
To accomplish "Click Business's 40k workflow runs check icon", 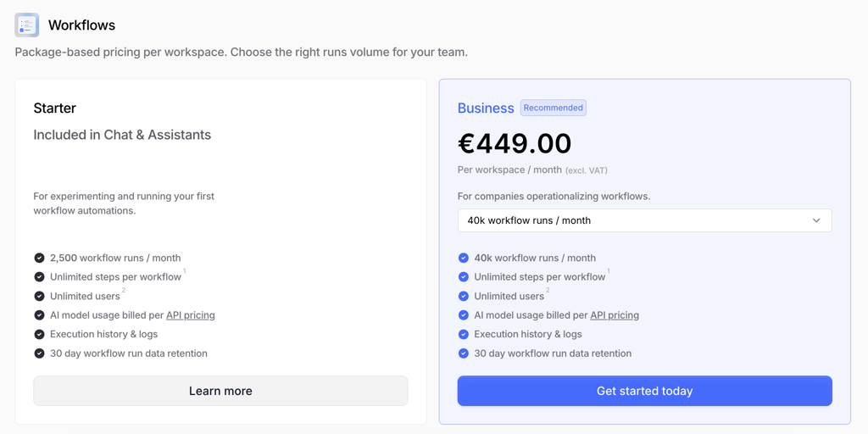I will pos(464,258).
